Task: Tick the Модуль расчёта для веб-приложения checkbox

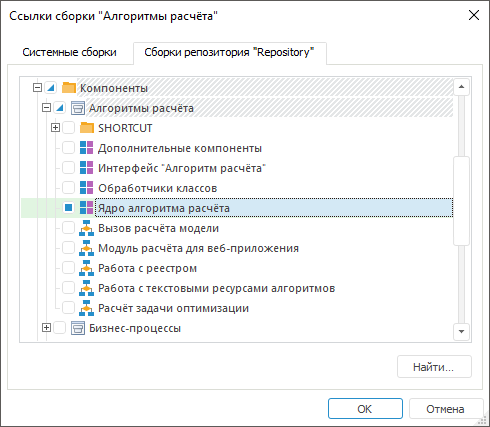Action: 69,248
